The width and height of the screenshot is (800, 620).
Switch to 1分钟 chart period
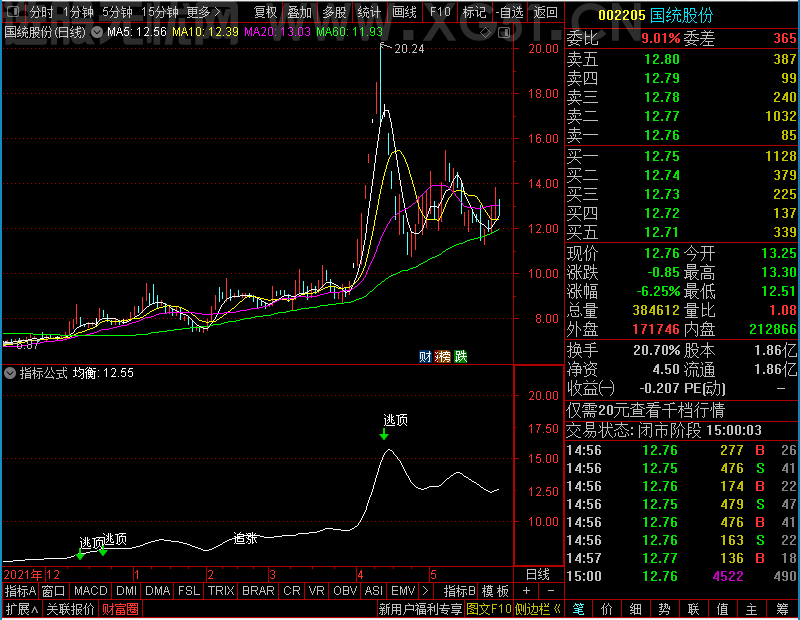pos(78,12)
